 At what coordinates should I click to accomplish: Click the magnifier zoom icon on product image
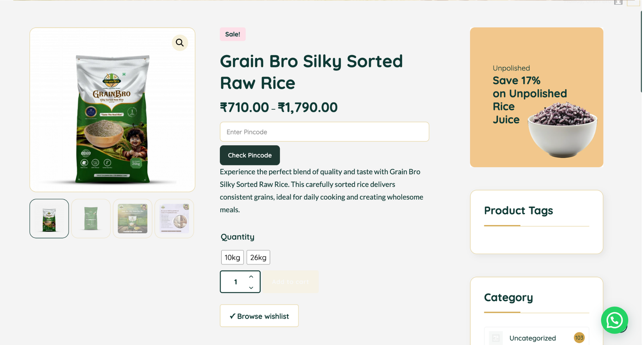click(x=180, y=43)
